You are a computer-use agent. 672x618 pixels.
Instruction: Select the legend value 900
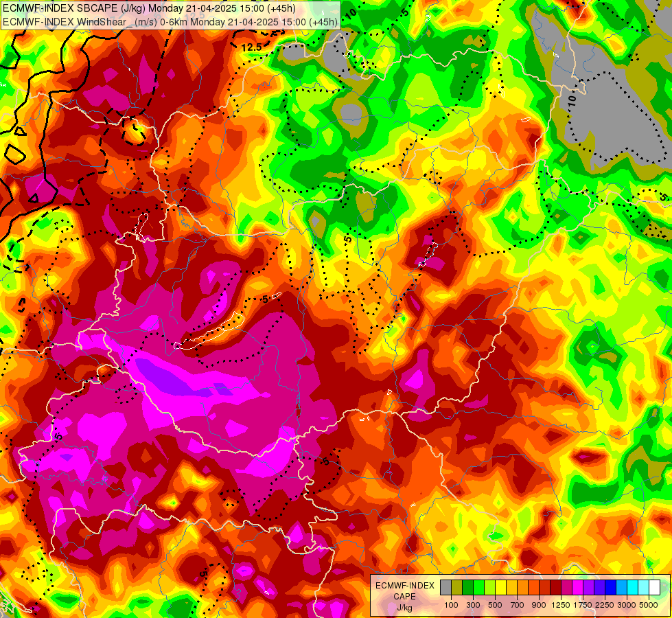click(539, 605)
